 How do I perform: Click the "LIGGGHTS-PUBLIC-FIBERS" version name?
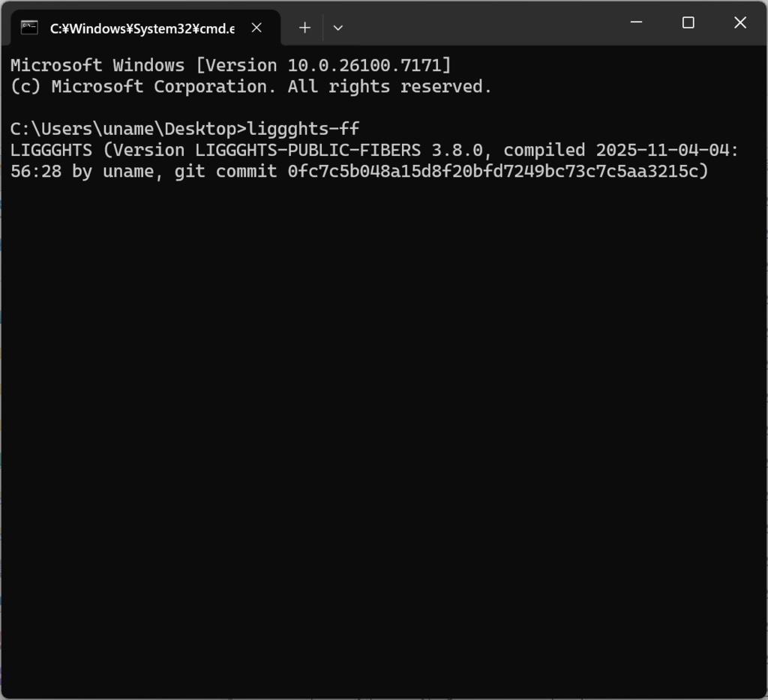[x=307, y=150]
